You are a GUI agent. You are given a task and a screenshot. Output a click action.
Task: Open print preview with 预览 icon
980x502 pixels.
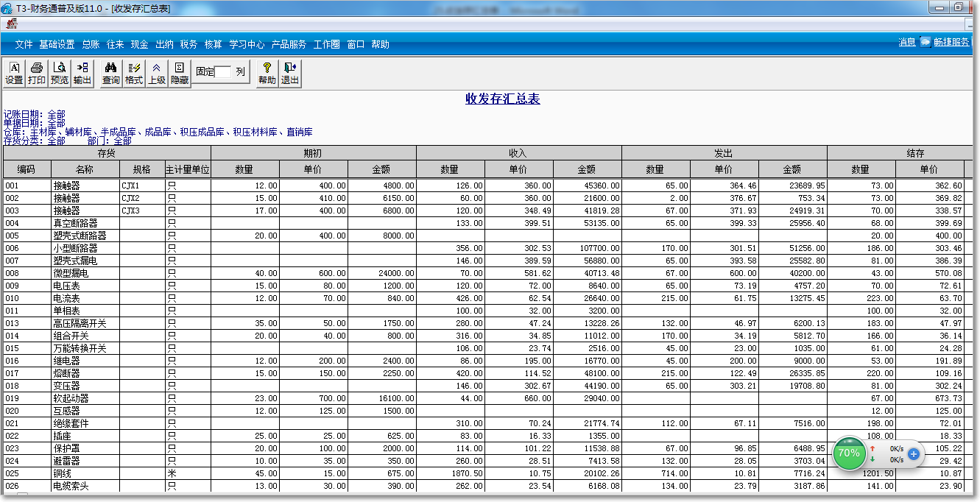point(59,72)
